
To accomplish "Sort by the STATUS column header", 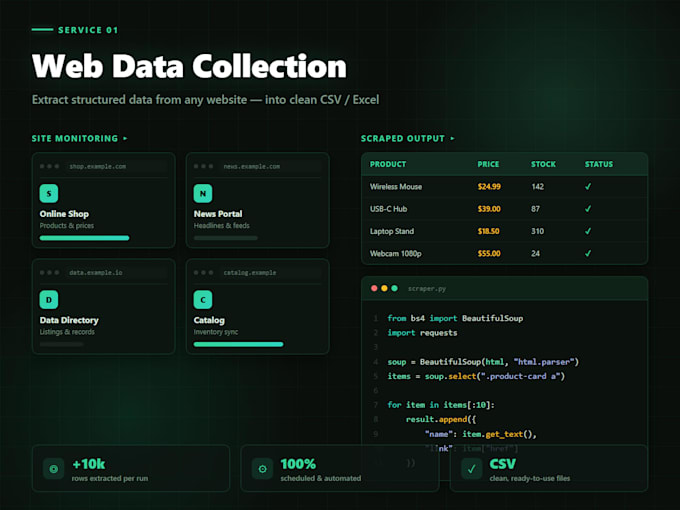I will 599,164.
